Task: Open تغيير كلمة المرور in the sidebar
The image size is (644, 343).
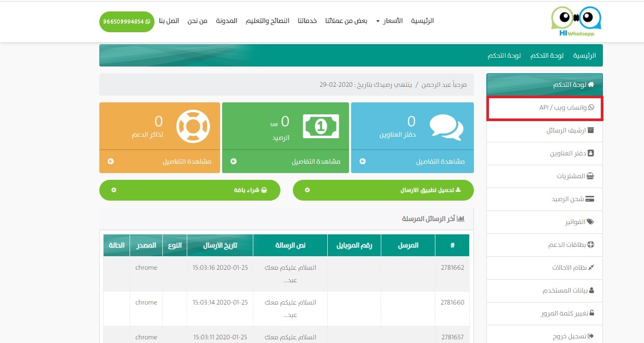Action: 545,313
